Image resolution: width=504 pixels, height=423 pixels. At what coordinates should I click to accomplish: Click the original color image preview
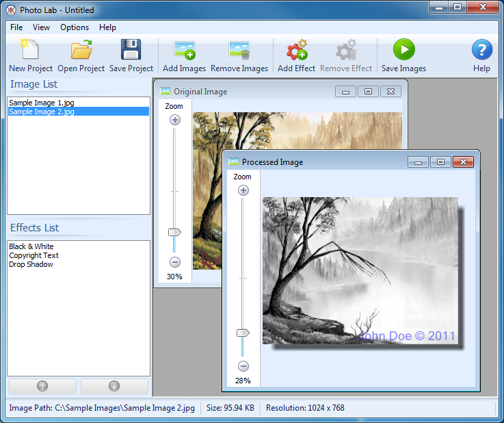point(297,130)
